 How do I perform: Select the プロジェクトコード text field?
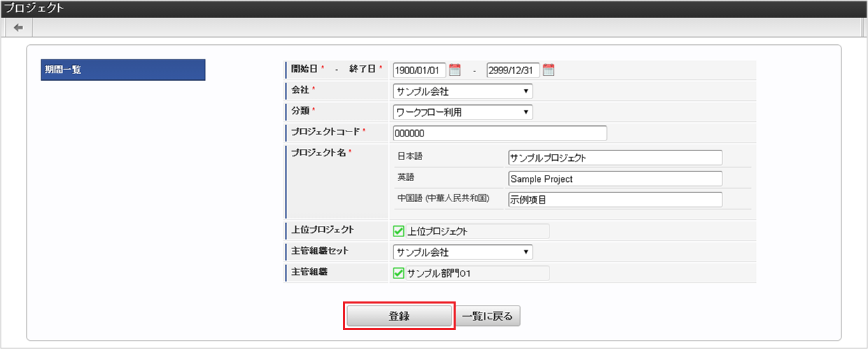499,134
